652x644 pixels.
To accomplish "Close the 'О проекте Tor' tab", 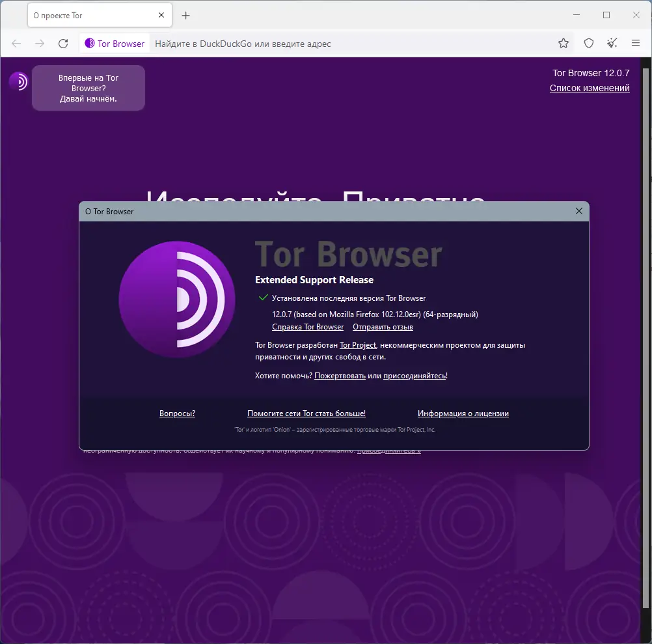I will [x=161, y=15].
